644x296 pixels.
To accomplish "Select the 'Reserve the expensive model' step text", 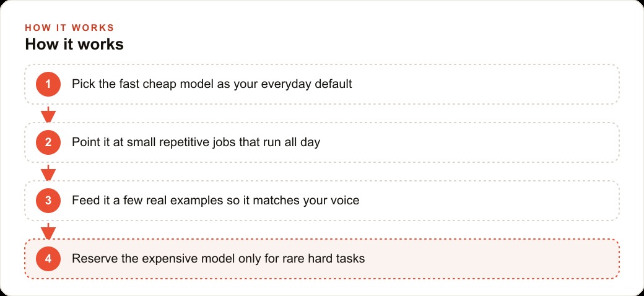I will (218, 259).
